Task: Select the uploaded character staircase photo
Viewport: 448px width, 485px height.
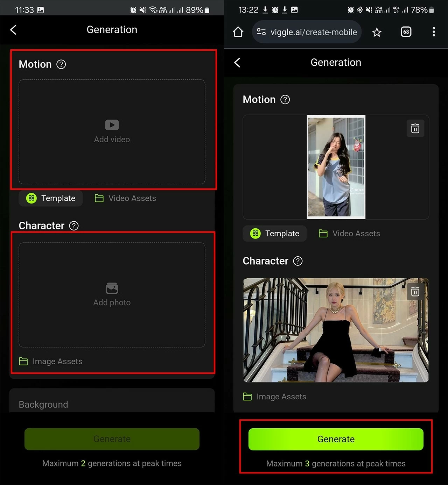Action: [336, 330]
